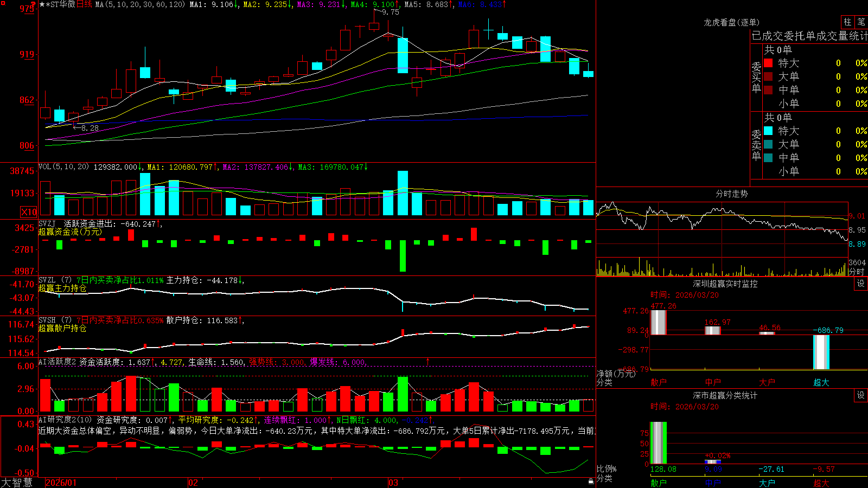Click 小单 row in the 委卖单 section
The height and width of the screenshot is (488, 868).
tap(815, 171)
